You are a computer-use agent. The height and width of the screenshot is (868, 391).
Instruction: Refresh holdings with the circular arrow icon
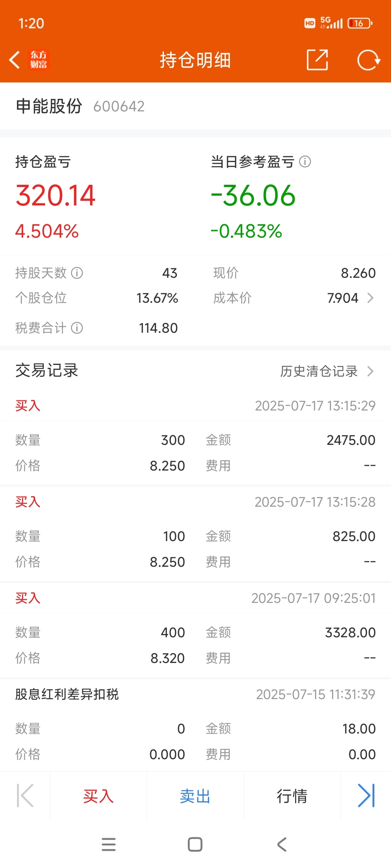[x=369, y=60]
